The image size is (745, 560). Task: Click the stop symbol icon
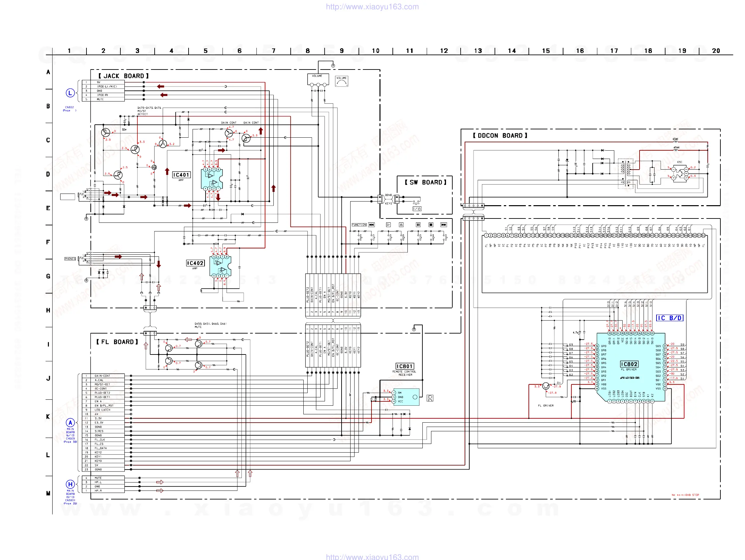(x=431, y=224)
